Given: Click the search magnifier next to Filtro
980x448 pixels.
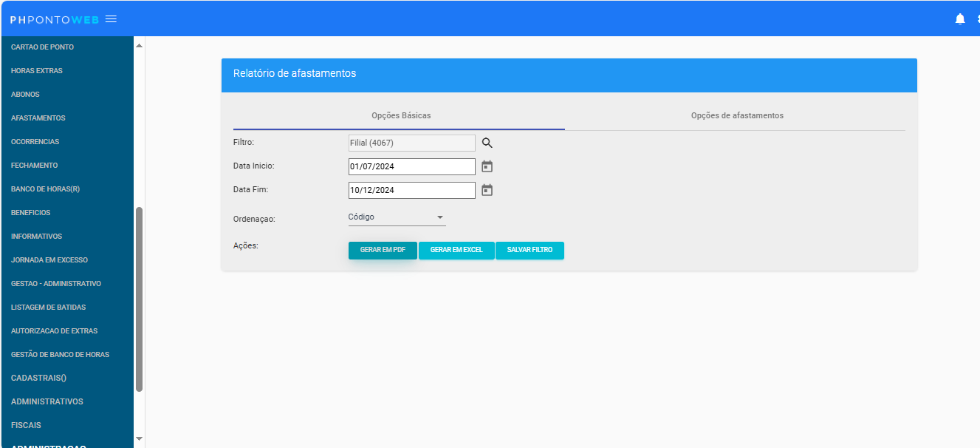Looking at the screenshot, I should coord(486,142).
